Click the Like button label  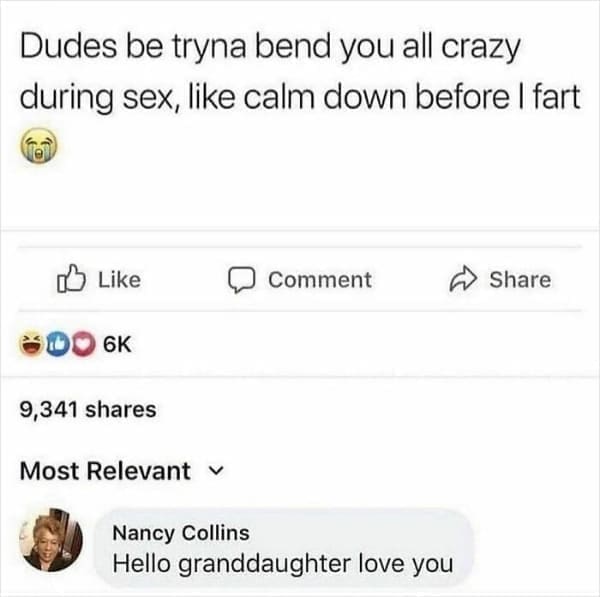(x=119, y=279)
